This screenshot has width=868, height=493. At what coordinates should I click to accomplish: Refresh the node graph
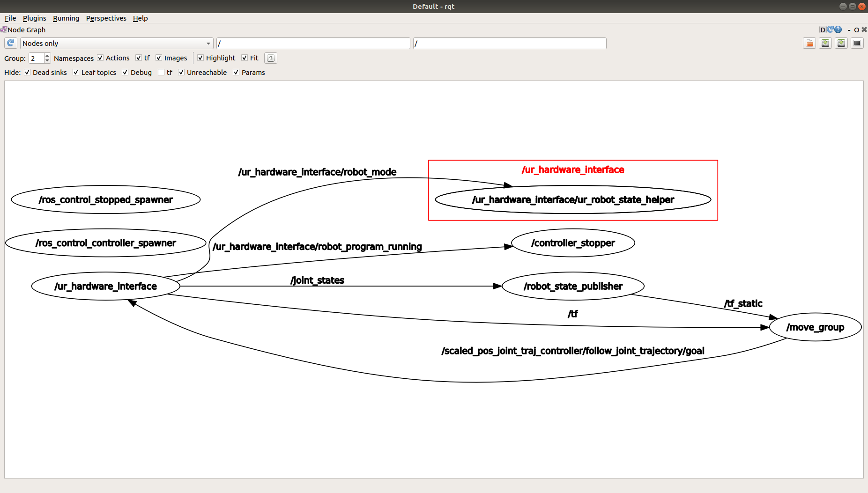(x=10, y=43)
